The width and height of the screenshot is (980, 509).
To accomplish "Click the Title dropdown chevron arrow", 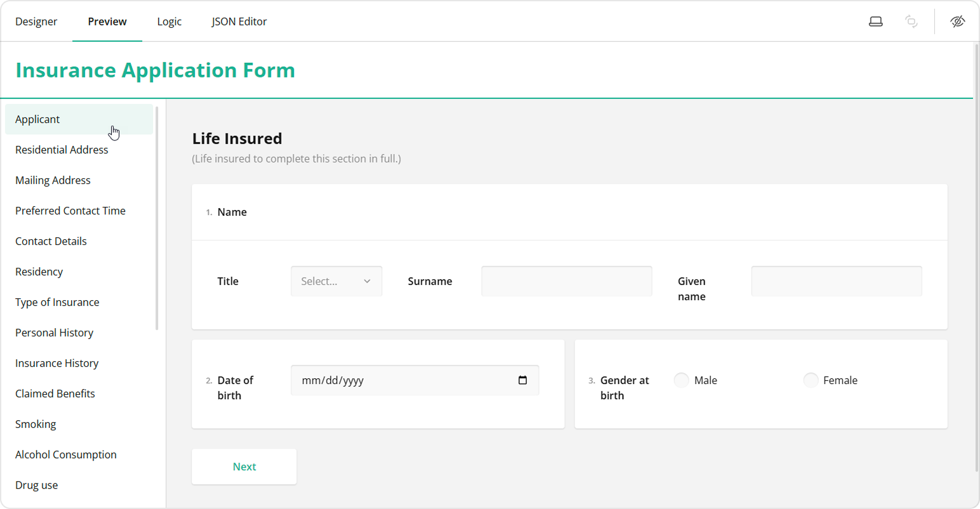I will pos(367,281).
